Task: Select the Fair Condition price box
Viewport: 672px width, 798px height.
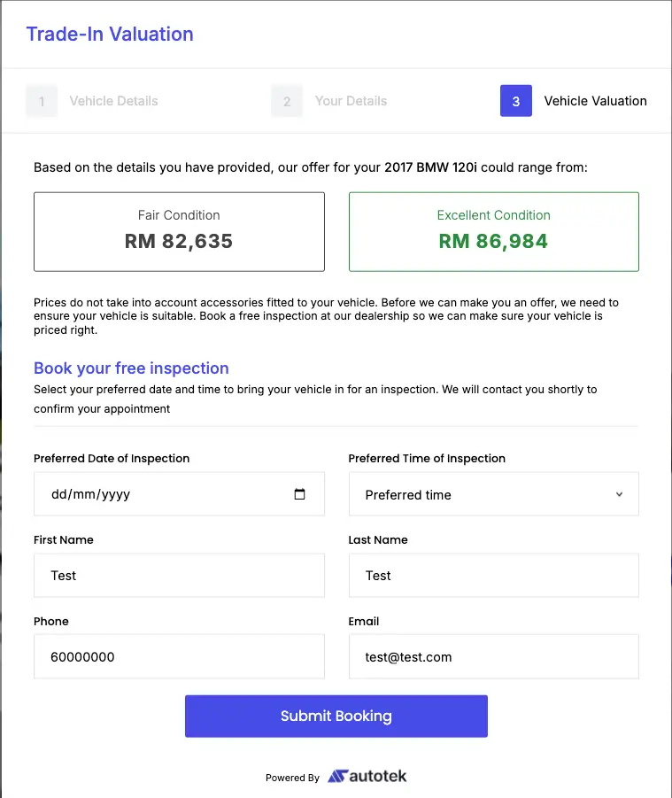Action: coord(179,231)
